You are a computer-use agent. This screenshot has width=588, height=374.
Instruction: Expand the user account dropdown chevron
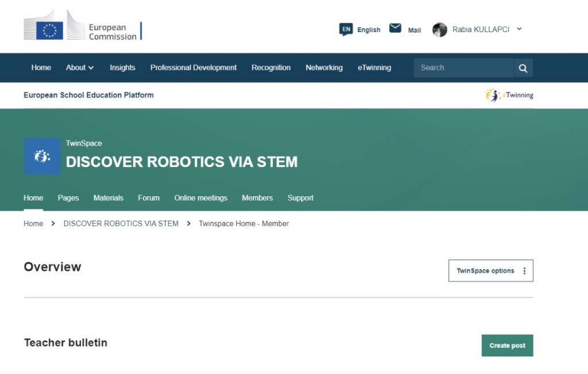(x=519, y=29)
